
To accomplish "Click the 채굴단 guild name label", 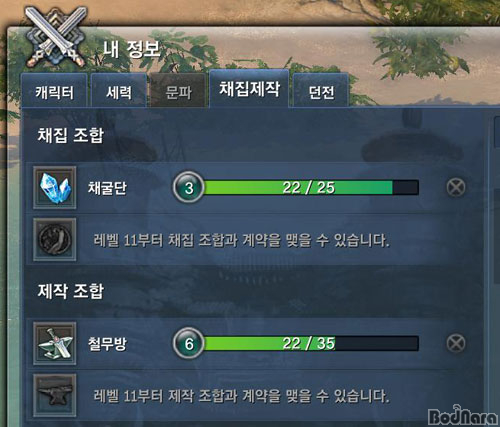I will 107,188.
